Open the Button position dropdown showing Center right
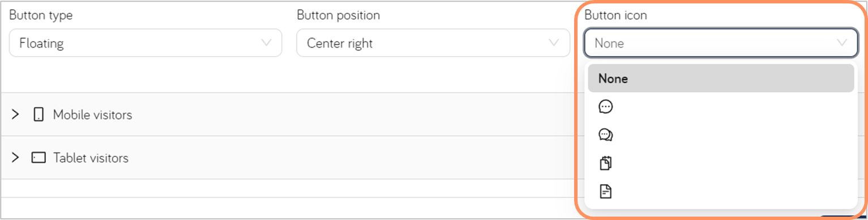 coord(433,43)
